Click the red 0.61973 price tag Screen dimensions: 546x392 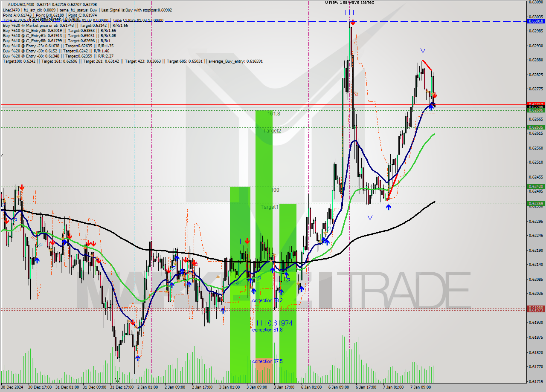(x=536, y=310)
